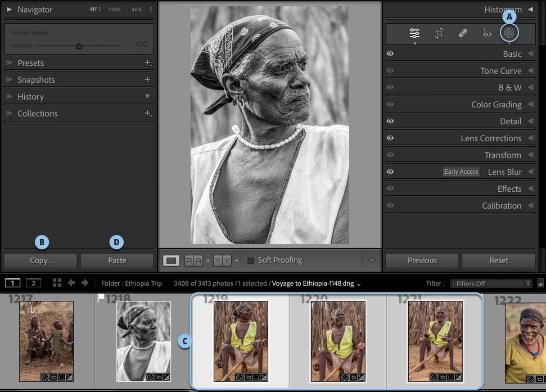Toggle Transform panel eye icon

[390, 155]
